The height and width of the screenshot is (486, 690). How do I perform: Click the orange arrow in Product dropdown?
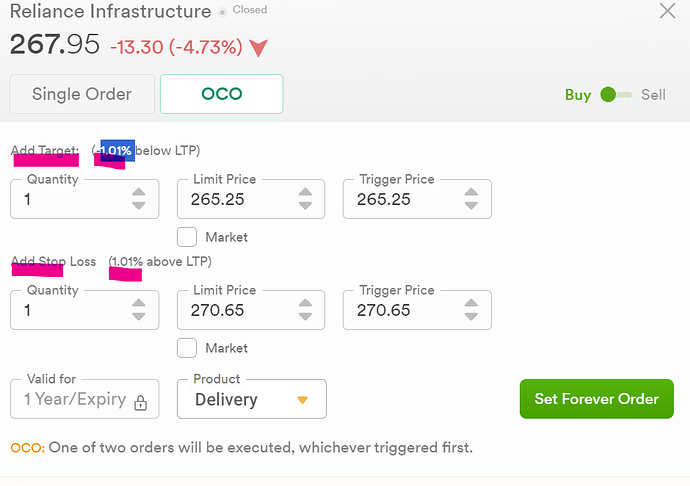tap(302, 400)
